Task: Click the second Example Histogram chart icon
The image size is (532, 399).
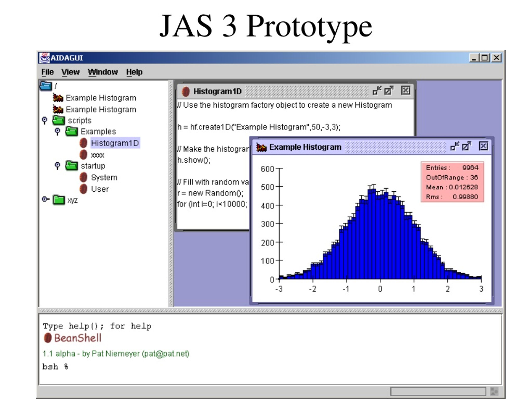Action: click(58, 109)
